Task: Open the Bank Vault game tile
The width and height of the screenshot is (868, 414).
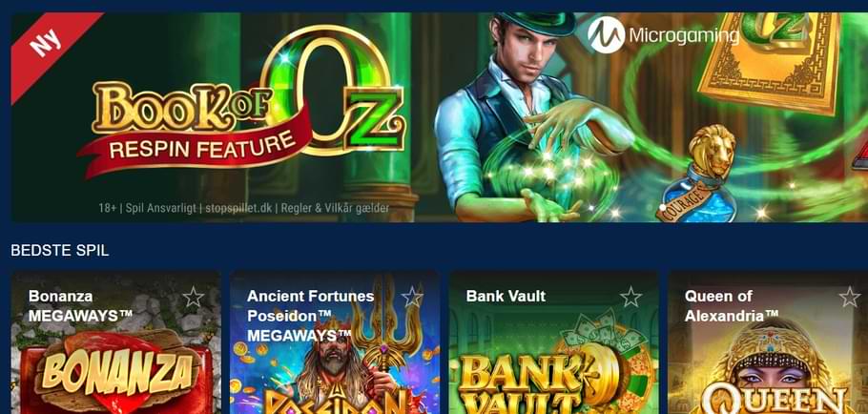Action: click(553, 342)
